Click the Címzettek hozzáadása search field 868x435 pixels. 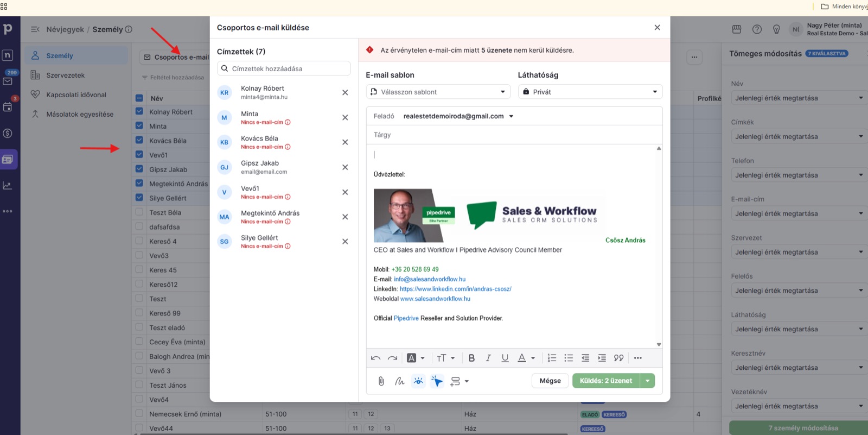click(x=284, y=68)
